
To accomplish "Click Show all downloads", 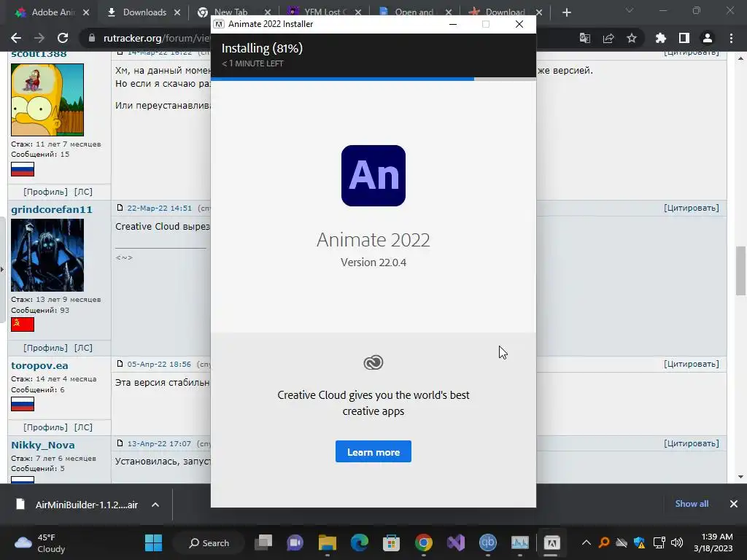I will (x=692, y=503).
